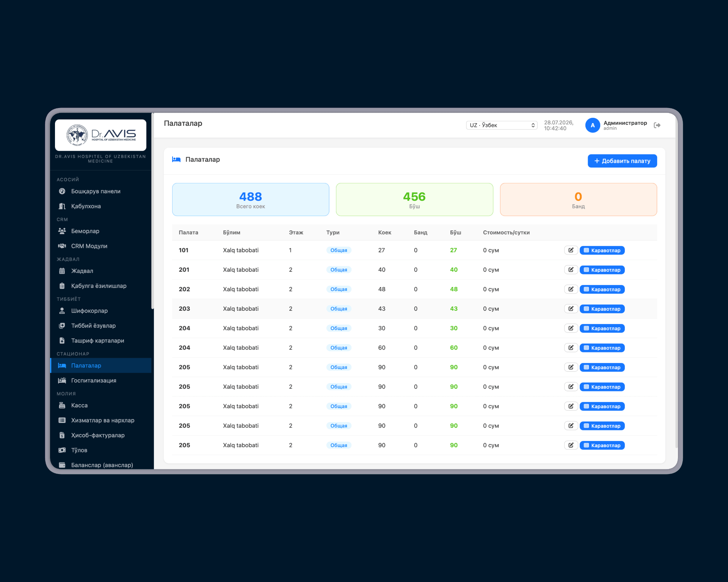Image resolution: width=728 pixels, height=582 pixels.
Task: Click the Беморлар patients icon
Action: [x=62, y=231]
